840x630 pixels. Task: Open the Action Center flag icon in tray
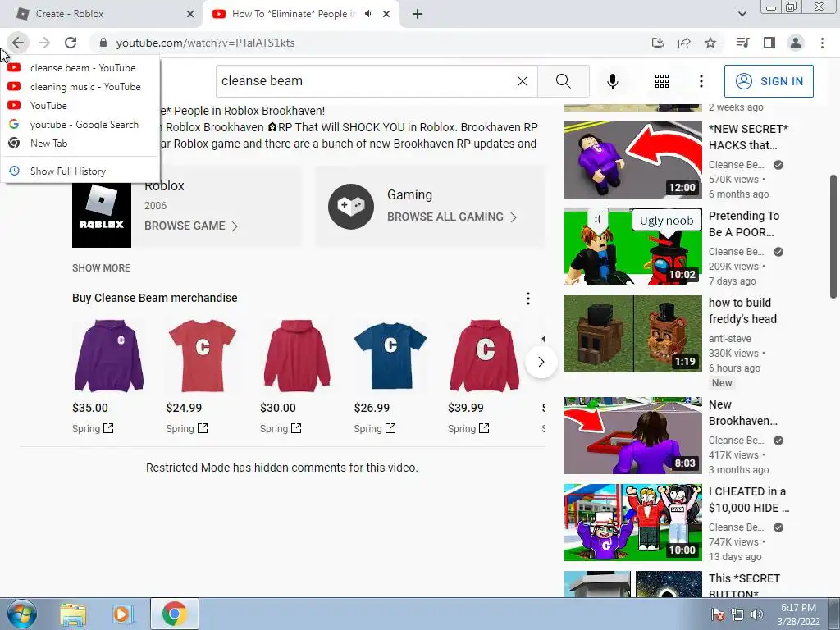click(718, 614)
